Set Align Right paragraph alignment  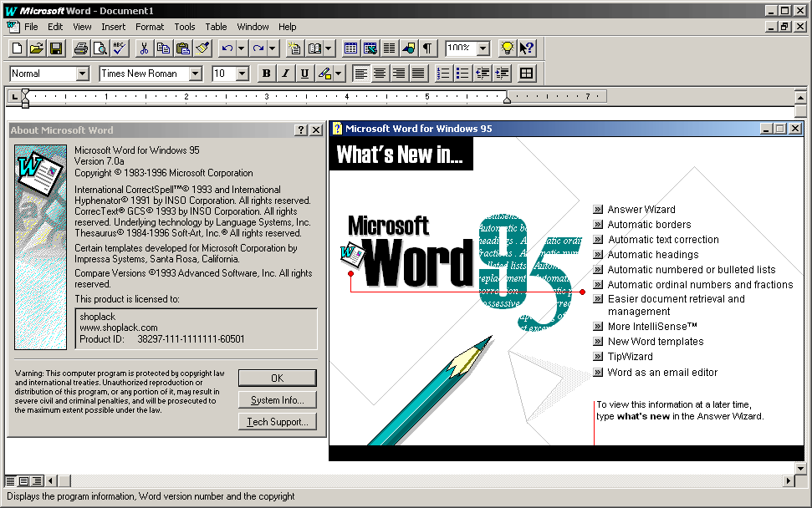[399, 74]
